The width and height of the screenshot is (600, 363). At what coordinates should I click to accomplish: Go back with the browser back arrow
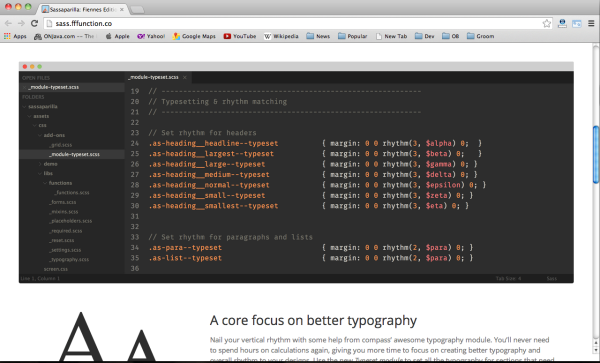8,23
